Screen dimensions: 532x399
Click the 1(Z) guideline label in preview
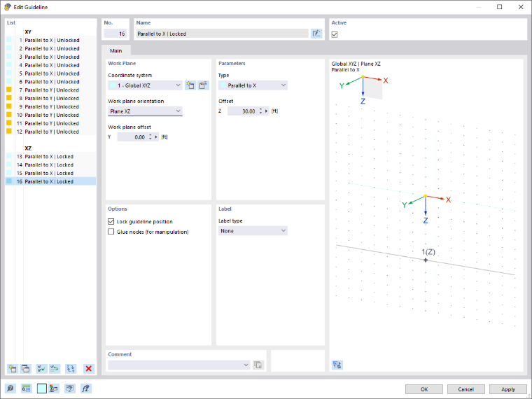coord(428,252)
